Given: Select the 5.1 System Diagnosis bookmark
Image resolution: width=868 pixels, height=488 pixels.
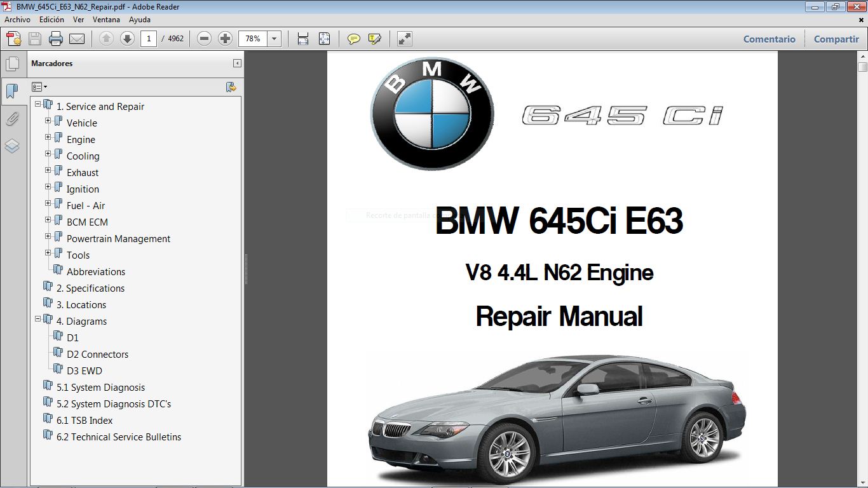Looking at the screenshot, I should pos(100,388).
